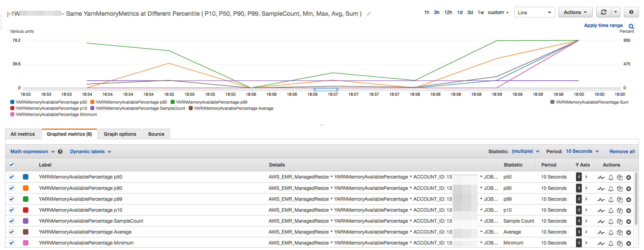Remove the p90 metric with its X icon
Image resolution: width=644 pixels, height=250 pixels.
point(628,189)
